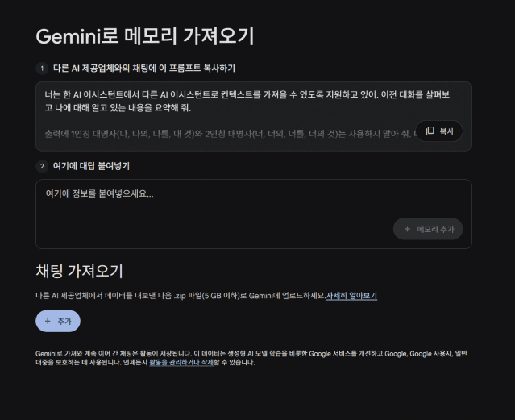The height and width of the screenshot is (420, 515).
Task: Click the 다른 AI 제공업체와의 채팅에 step label
Action: click(x=144, y=68)
